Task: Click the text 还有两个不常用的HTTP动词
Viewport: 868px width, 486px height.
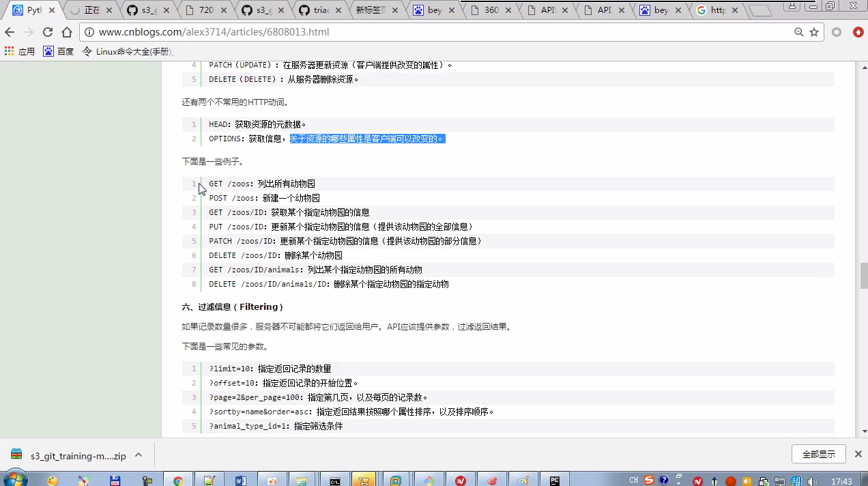Action: click(235, 102)
